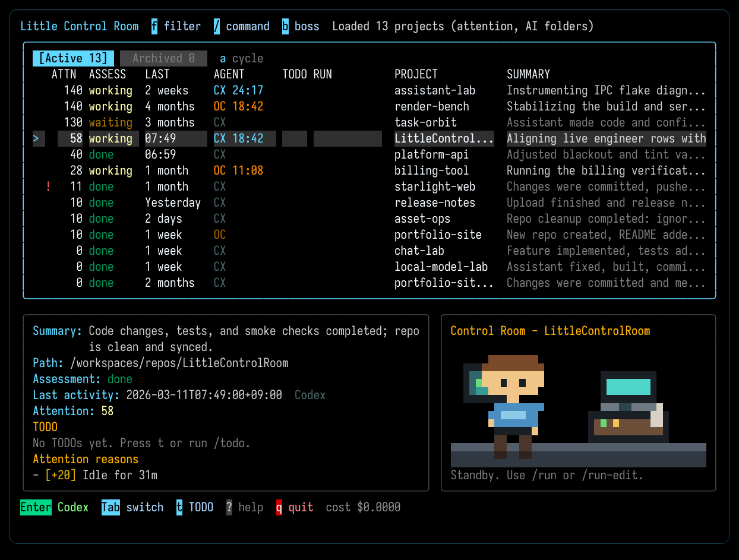739x560 pixels.
Task: Click the Tab key badge
Action: (110, 507)
